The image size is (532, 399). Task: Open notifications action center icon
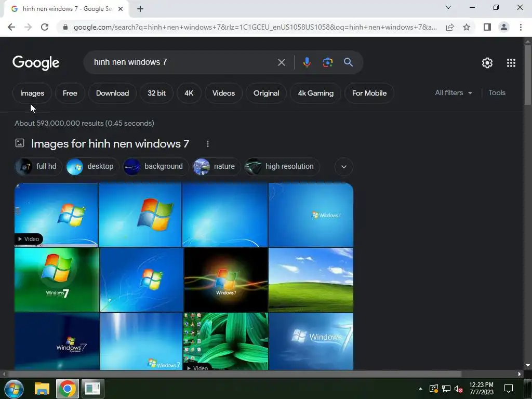coord(508,389)
